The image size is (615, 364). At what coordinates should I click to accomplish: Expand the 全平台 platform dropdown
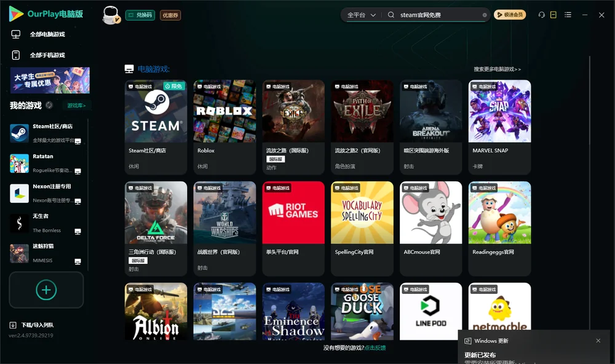(x=361, y=15)
